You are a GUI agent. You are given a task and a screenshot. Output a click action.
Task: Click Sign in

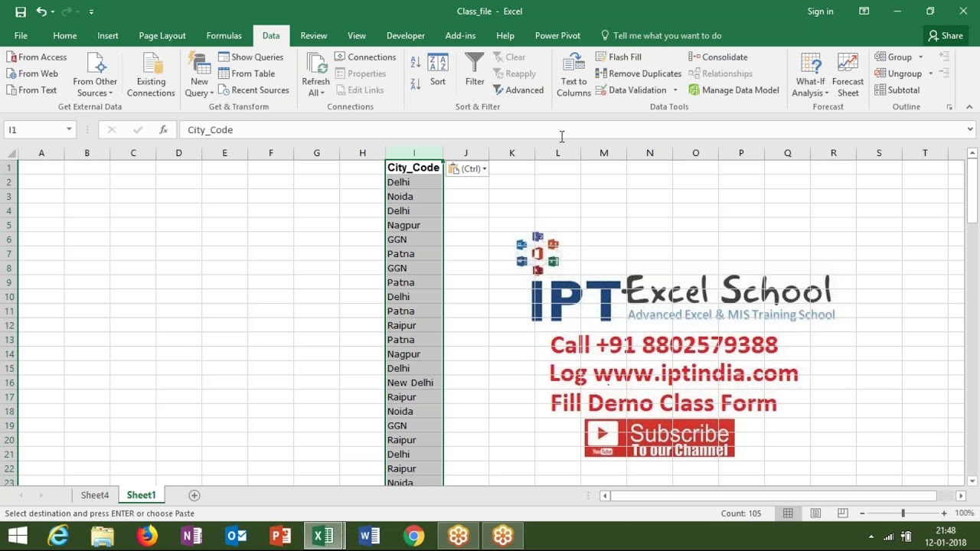(x=820, y=11)
